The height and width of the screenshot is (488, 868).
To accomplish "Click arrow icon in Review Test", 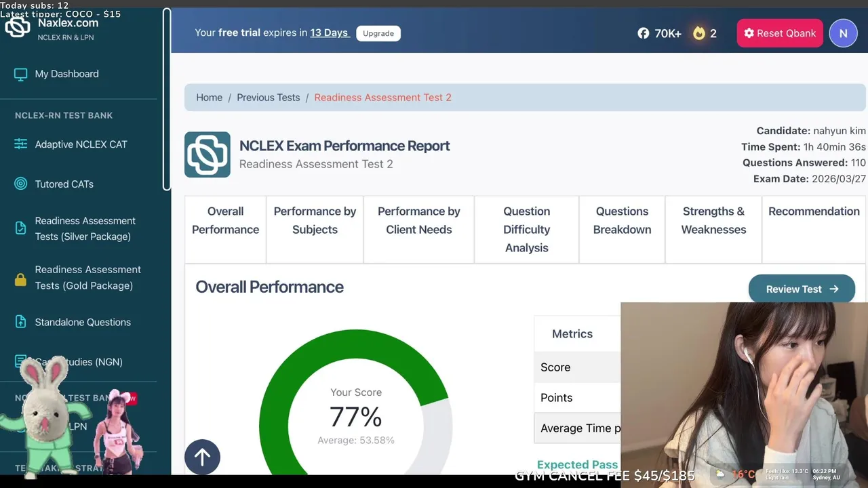I will coord(834,289).
